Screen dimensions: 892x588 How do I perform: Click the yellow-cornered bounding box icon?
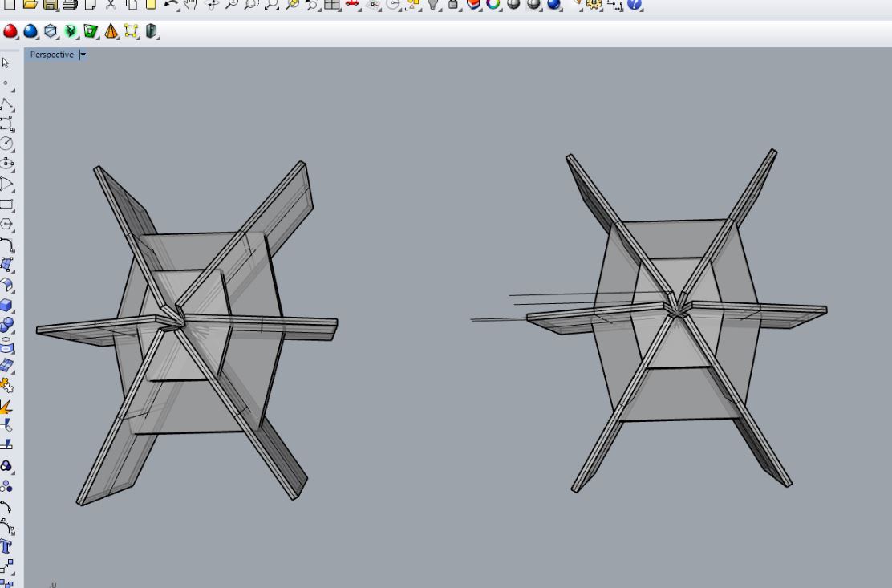[x=131, y=31]
